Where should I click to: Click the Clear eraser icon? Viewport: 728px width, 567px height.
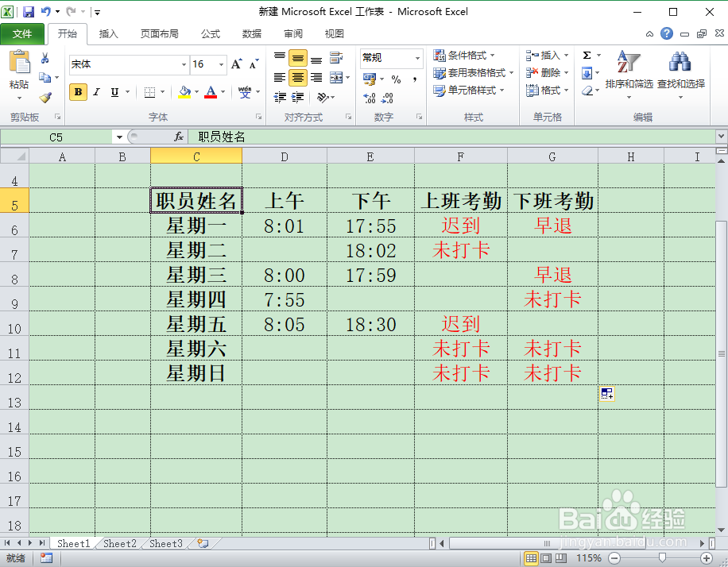(587, 91)
